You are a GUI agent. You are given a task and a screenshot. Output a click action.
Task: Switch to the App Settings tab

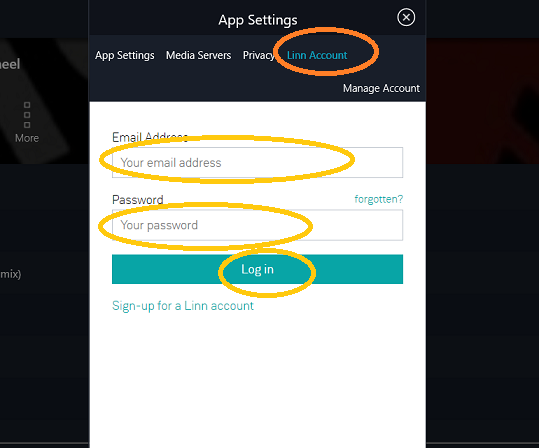(125, 55)
